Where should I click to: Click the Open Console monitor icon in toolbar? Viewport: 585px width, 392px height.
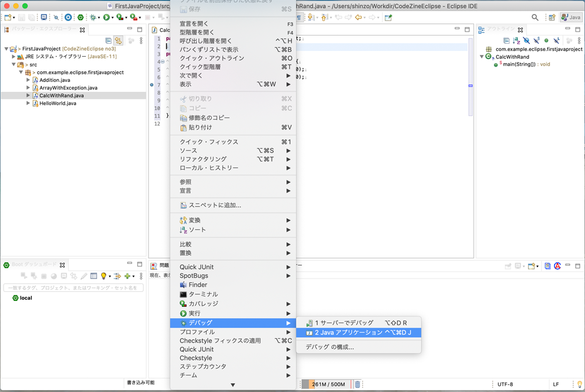tap(44, 17)
